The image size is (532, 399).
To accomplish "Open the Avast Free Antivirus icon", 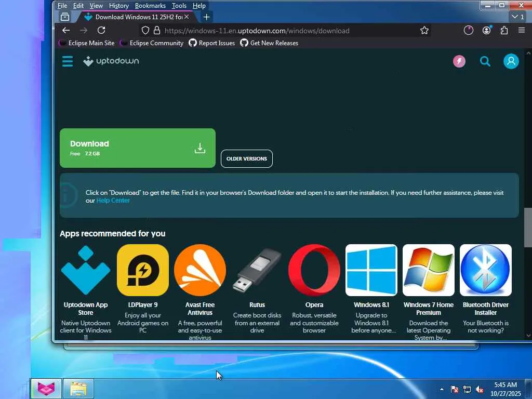I will [x=200, y=270].
